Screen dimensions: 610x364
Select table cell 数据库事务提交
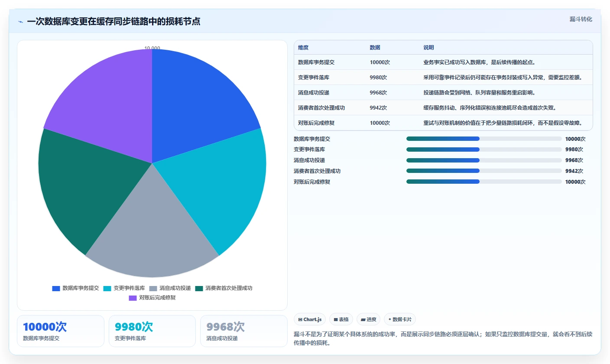(316, 62)
